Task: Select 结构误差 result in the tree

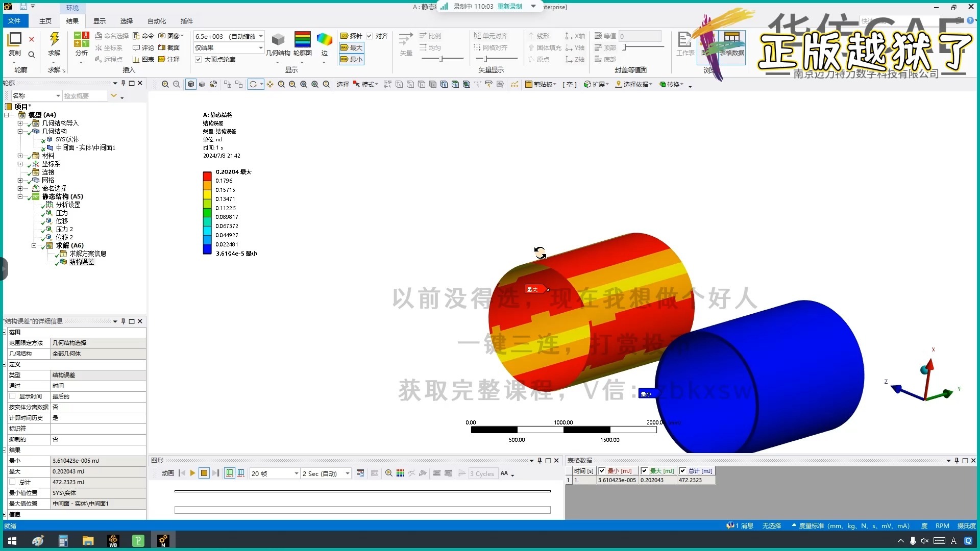Action: 82,262
